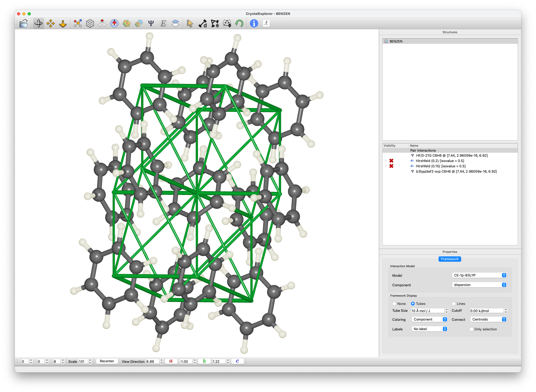Open the Model dropdown showing CE-1p-B3LYP
This screenshot has width=536, height=392.
(x=479, y=275)
